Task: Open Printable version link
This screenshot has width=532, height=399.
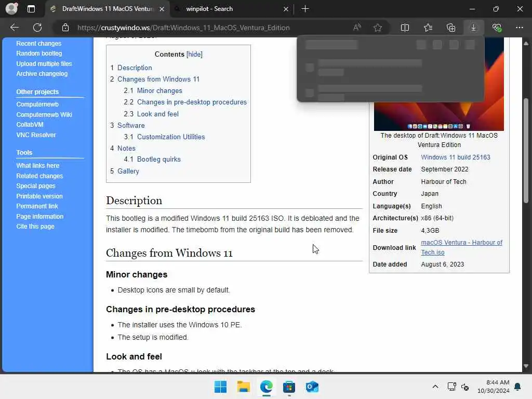Action: (39, 196)
